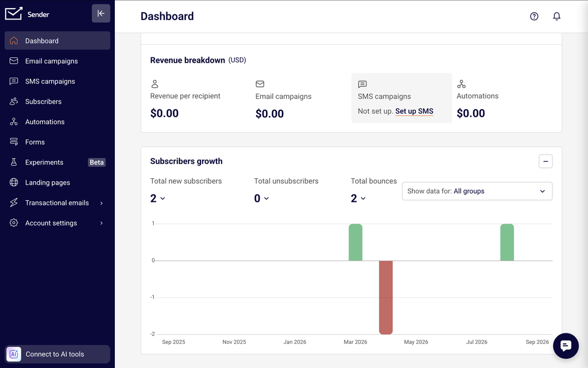
Task: Click the Jan 2026 axis label
Action: [295, 342]
